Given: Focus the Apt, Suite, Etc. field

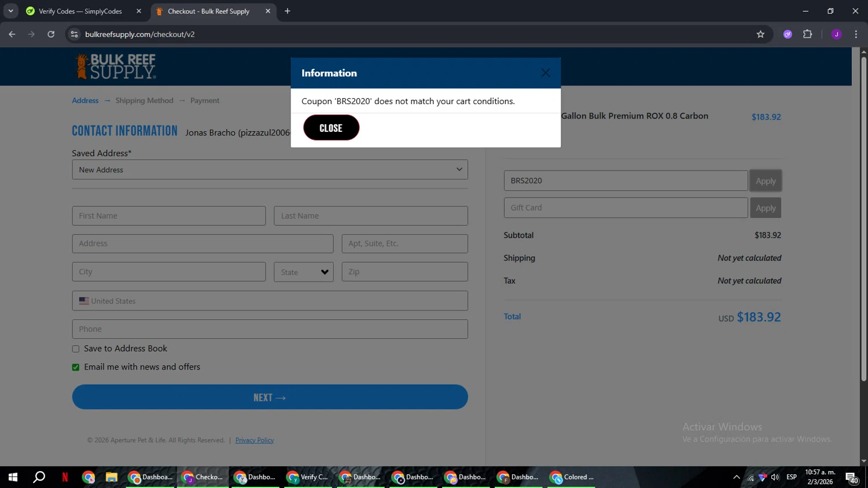Looking at the screenshot, I should [404, 243].
